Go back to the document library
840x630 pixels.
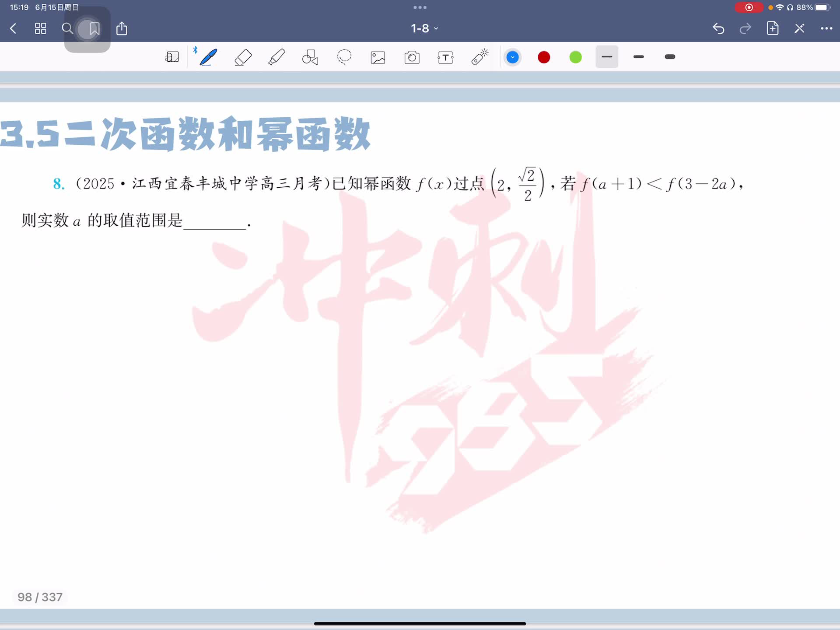[13, 28]
